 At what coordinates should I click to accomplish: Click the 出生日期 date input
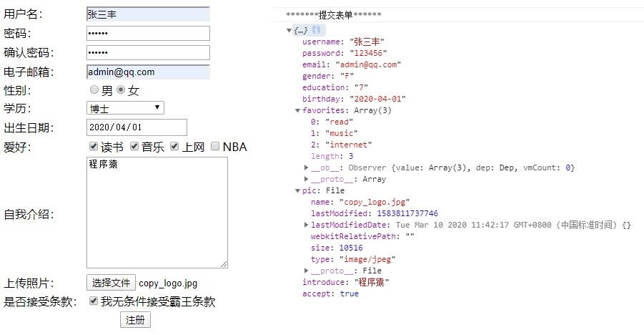coord(137,127)
